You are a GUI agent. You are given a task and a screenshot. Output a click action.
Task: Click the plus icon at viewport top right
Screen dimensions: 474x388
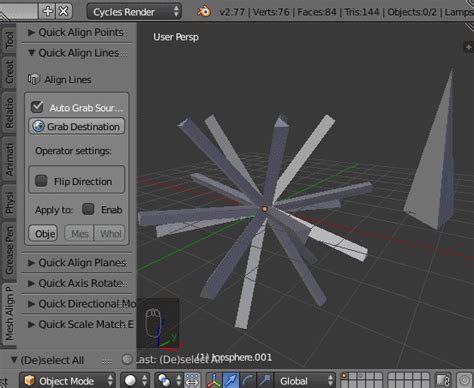coord(468,47)
